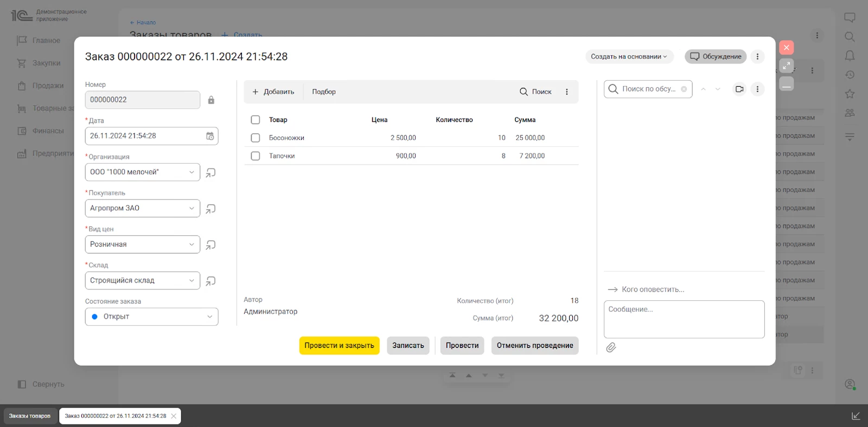Image resolution: width=868 pixels, height=427 pixels.
Task: Close the order tab in bottom bar
Action: click(174, 416)
